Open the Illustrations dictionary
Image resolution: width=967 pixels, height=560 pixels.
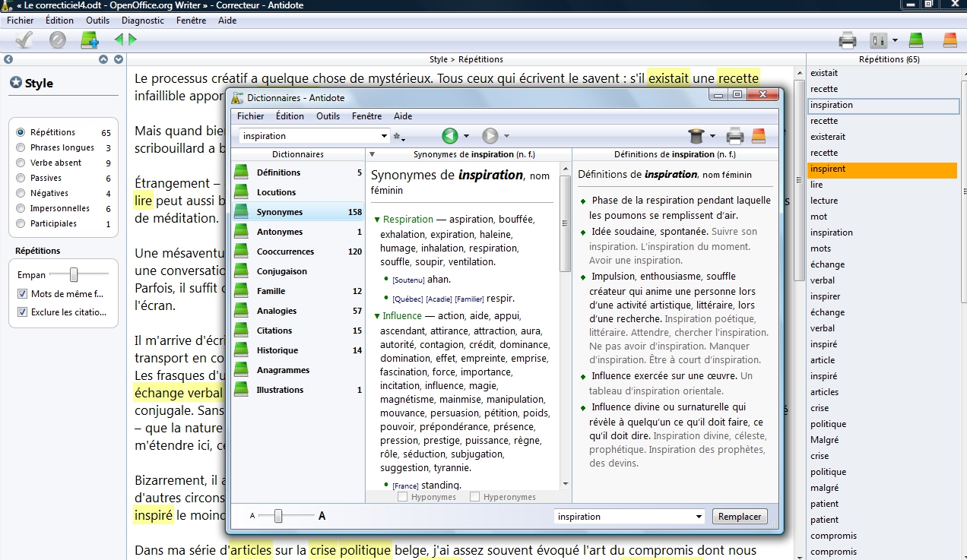[x=298, y=390]
